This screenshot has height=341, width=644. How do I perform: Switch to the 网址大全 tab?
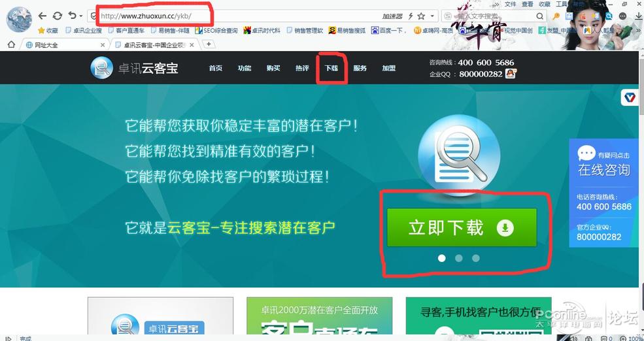pyautogui.click(x=66, y=44)
